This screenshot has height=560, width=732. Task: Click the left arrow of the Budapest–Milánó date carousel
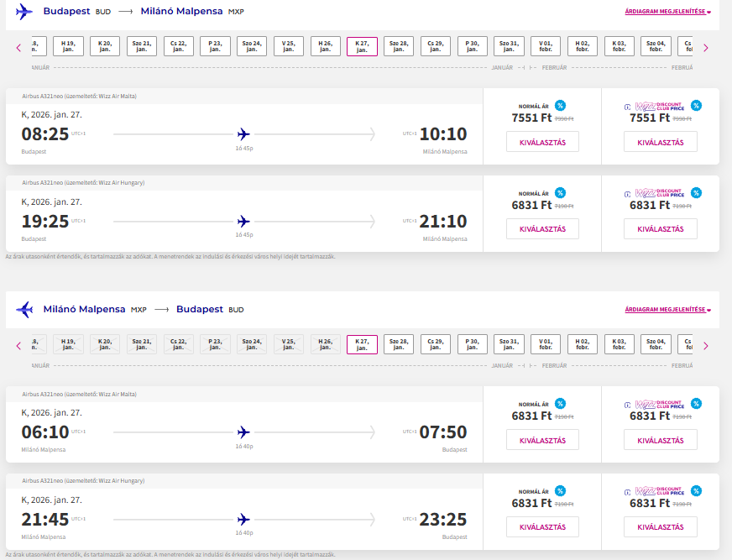(18, 47)
